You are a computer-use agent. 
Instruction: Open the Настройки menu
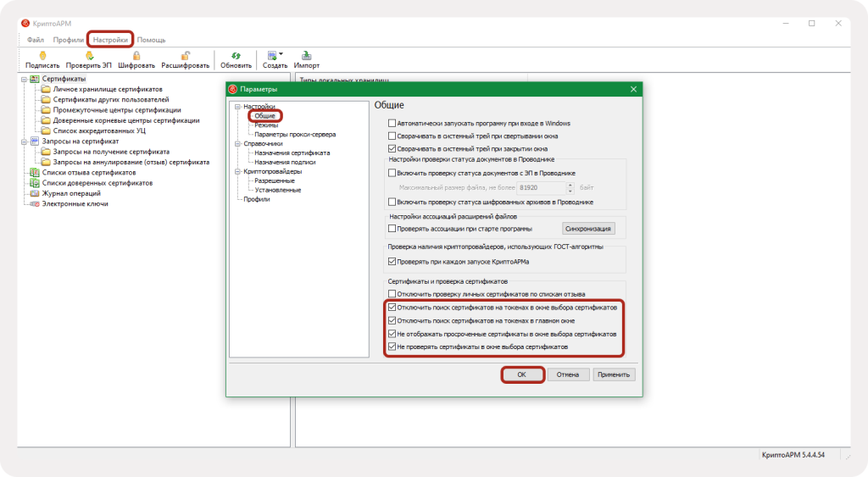coord(110,40)
